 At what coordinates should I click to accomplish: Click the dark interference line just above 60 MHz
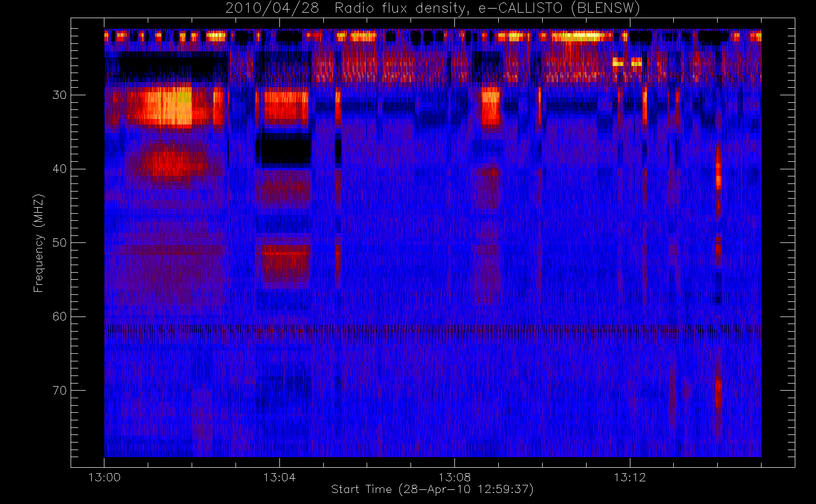pyautogui.click(x=433, y=329)
